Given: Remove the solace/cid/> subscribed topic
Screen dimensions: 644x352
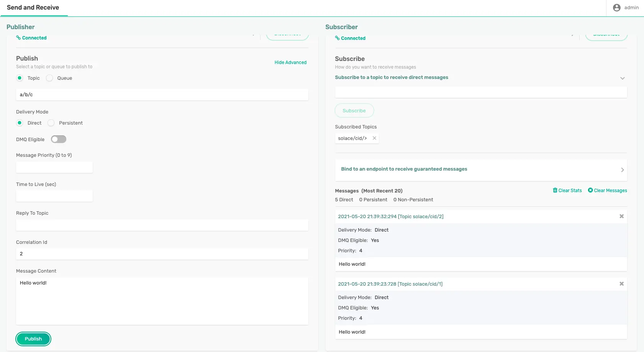Looking at the screenshot, I should [x=374, y=138].
